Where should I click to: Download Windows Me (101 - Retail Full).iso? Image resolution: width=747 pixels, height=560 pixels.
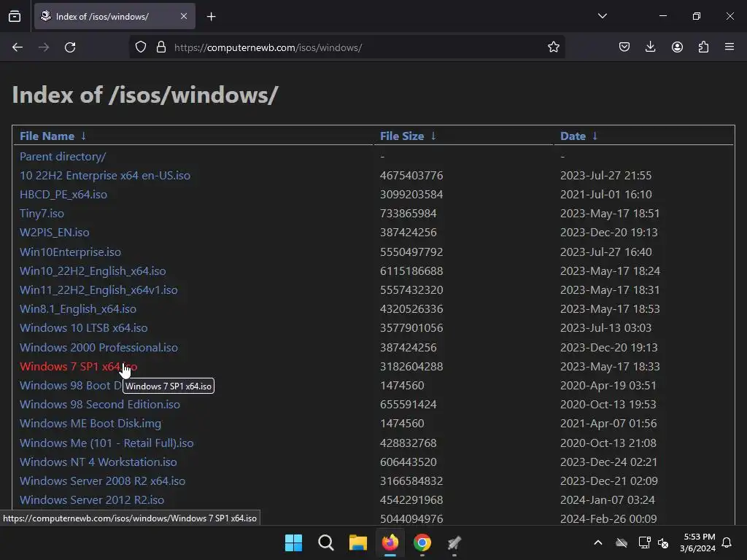(x=107, y=443)
